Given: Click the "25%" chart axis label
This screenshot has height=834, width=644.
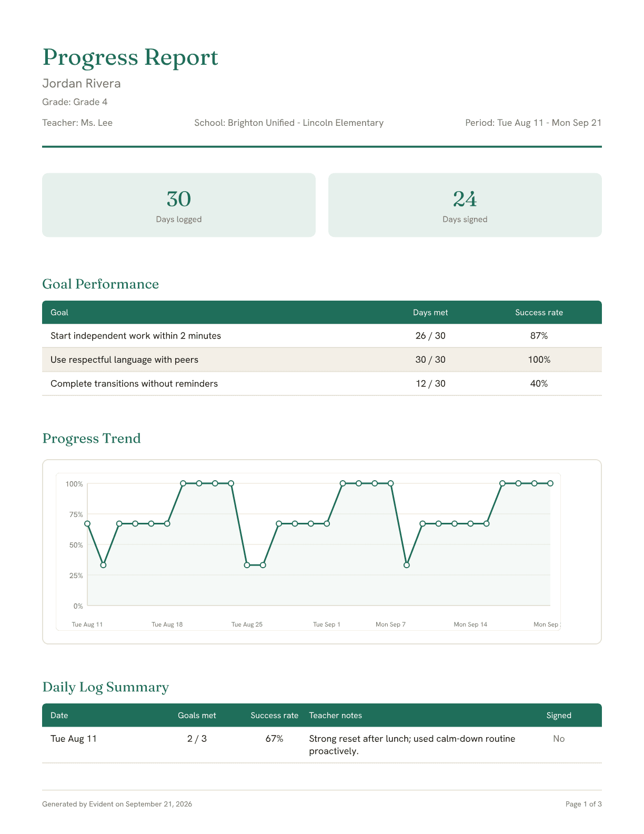Looking at the screenshot, I should click(76, 575).
